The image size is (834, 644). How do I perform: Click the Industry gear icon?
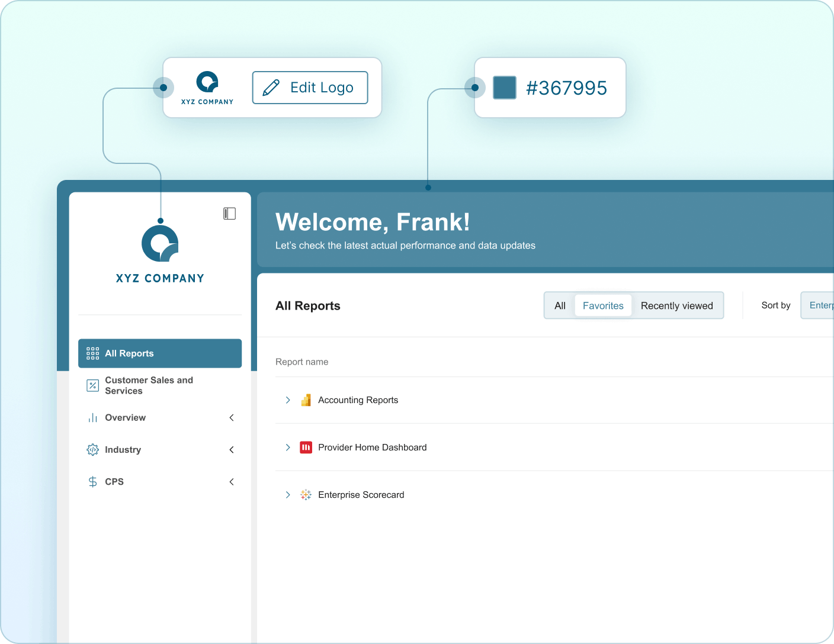[92, 450]
